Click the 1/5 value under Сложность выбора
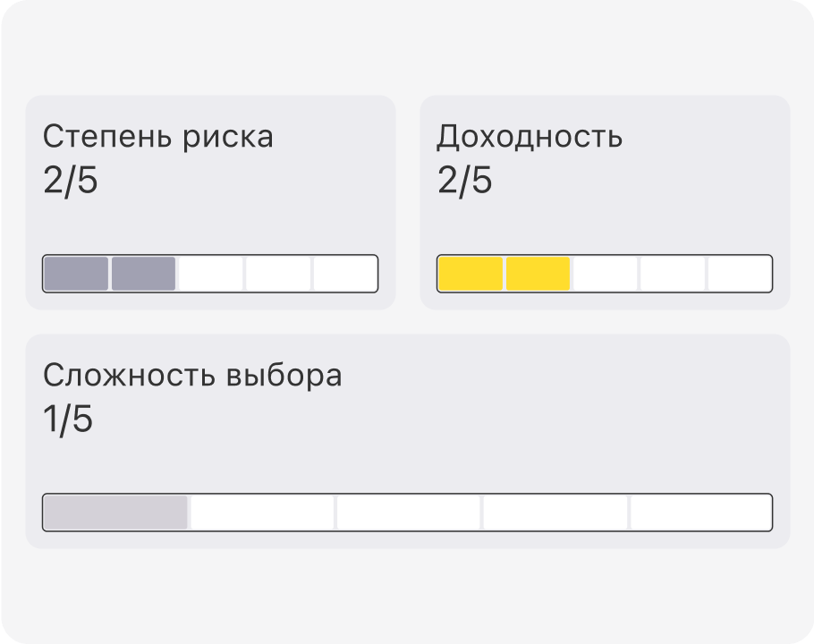Viewport: 814px width, 644px height. click(67, 419)
